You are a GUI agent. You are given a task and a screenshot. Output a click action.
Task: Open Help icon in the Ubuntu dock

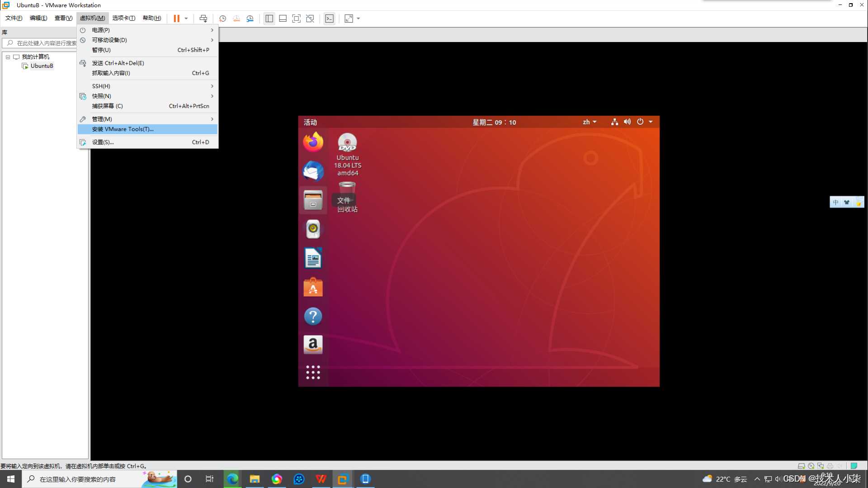313,316
